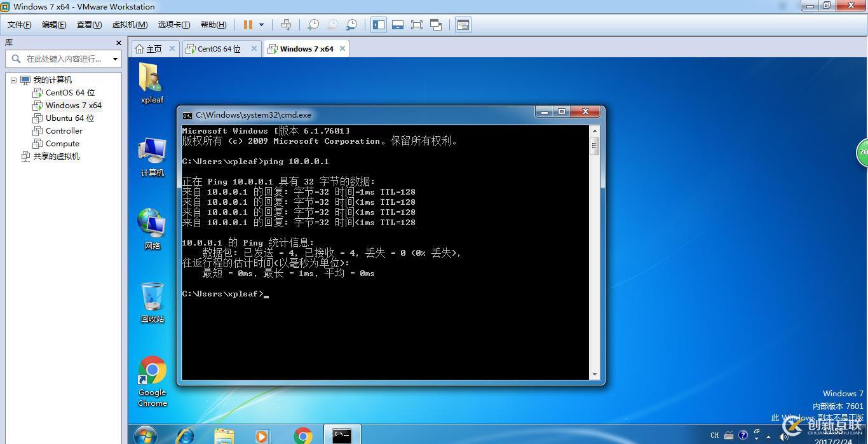
Task: Open Windows Media Player from the taskbar
Action: pyautogui.click(x=261, y=436)
